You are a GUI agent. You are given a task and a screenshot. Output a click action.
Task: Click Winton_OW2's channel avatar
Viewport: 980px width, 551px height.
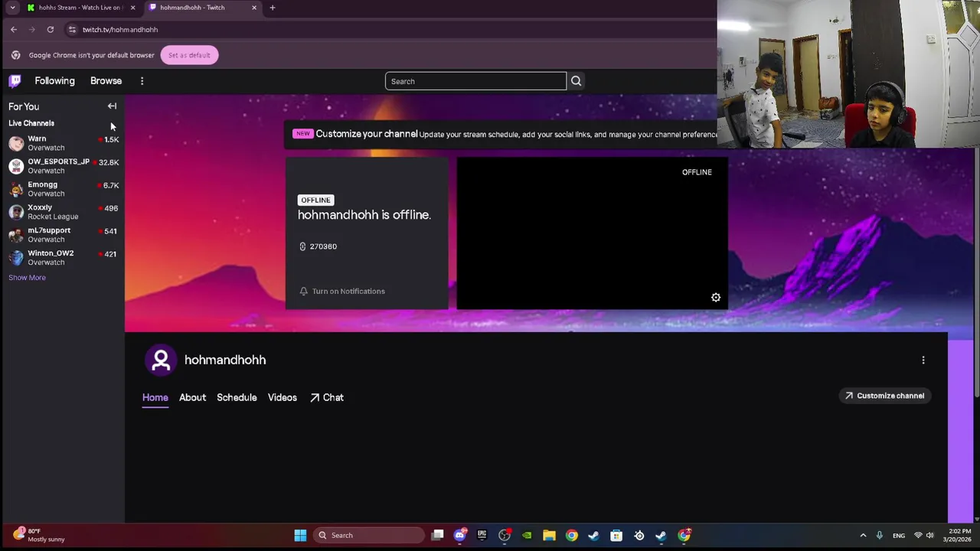click(16, 258)
